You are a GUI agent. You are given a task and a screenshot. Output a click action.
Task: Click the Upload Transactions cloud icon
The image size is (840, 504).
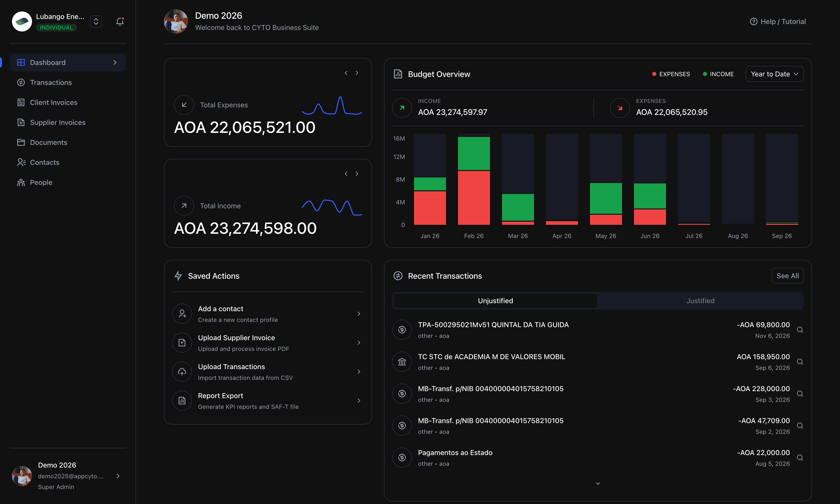182,372
